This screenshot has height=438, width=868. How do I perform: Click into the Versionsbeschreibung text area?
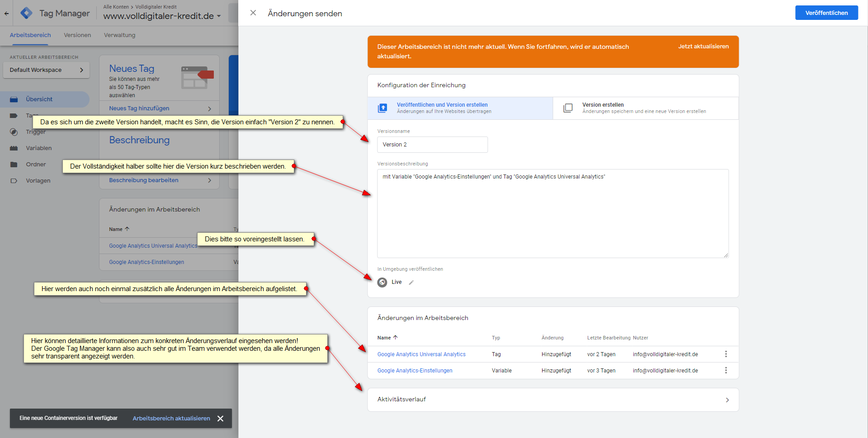click(553, 213)
